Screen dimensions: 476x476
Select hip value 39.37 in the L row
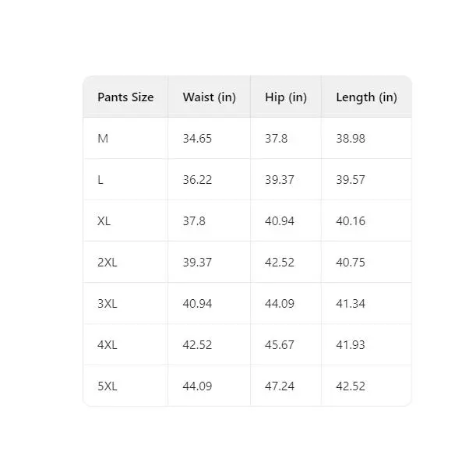(x=279, y=180)
